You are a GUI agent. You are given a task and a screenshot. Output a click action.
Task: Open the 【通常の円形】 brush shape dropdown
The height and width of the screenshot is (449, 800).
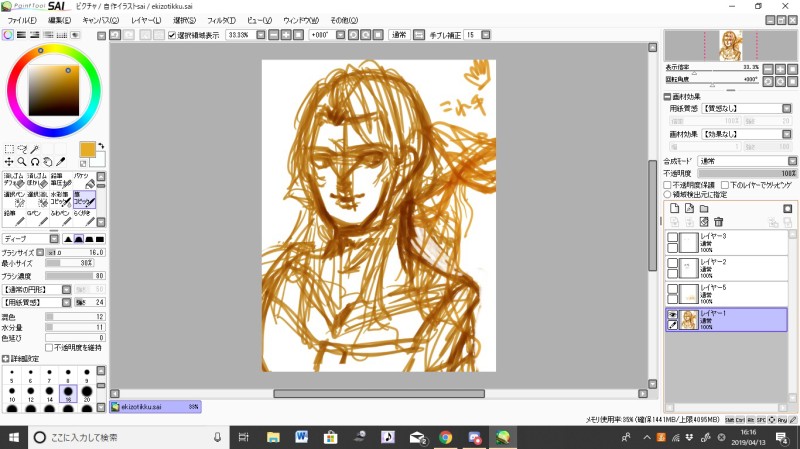66,289
